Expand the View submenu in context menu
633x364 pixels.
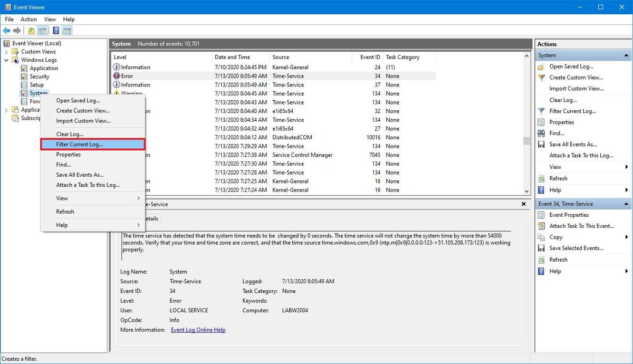[62, 198]
